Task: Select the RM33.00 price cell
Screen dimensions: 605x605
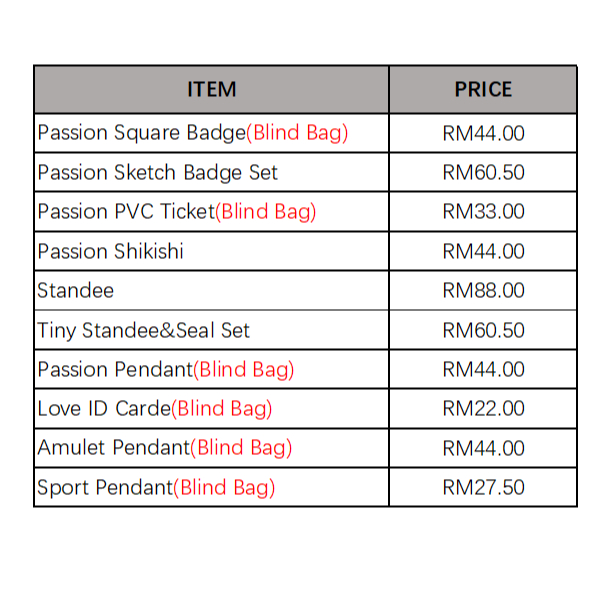Action: [483, 212]
